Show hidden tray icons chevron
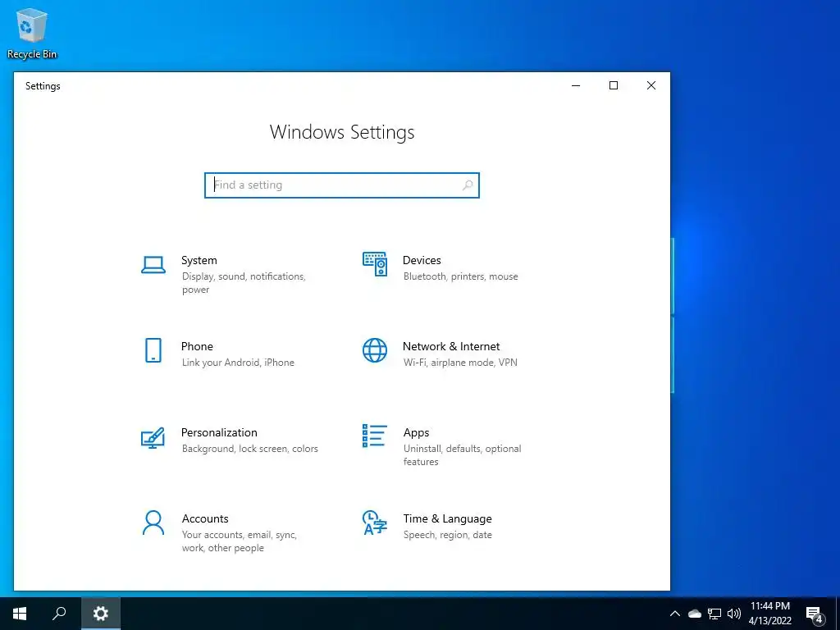 pos(675,614)
